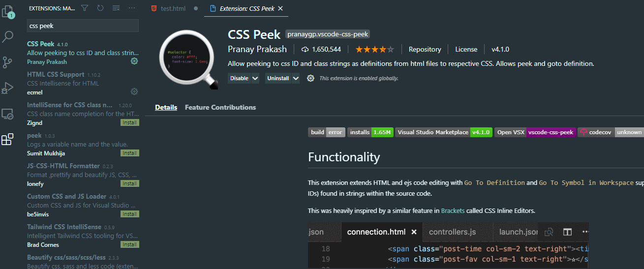Click controllers.js tab in preview image

click(x=452, y=232)
